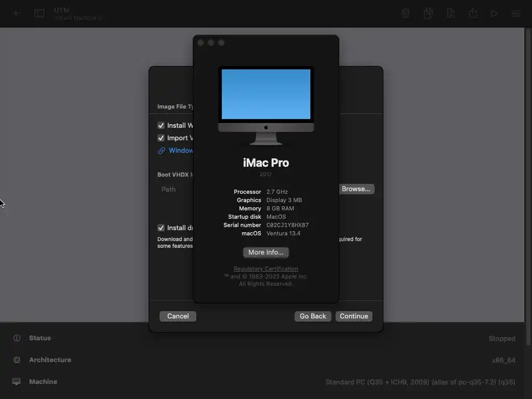This screenshot has width=532, height=399.
Task: Click the Go Back button
Action: point(313,316)
